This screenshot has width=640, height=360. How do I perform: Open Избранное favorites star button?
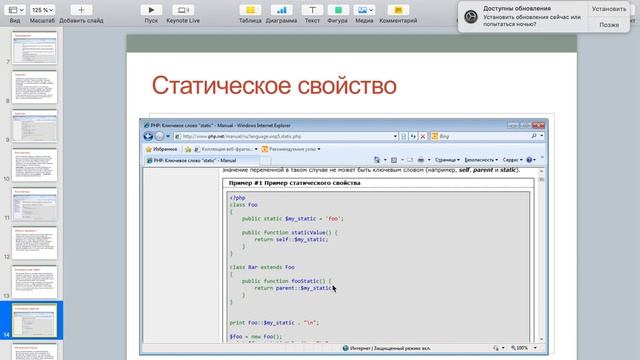point(162,149)
